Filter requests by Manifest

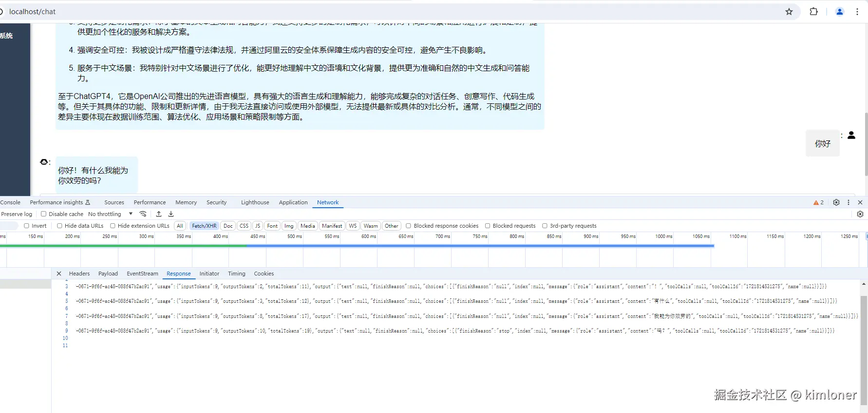point(332,226)
